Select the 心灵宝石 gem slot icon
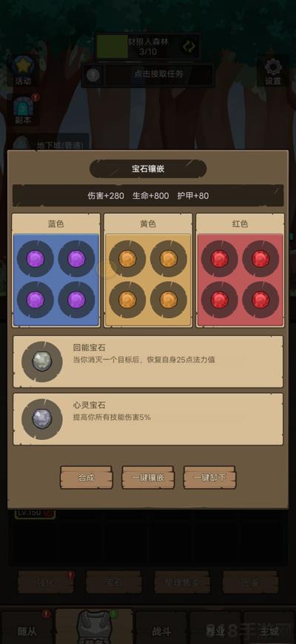The height and width of the screenshot is (644, 296). pyautogui.click(x=42, y=419)
